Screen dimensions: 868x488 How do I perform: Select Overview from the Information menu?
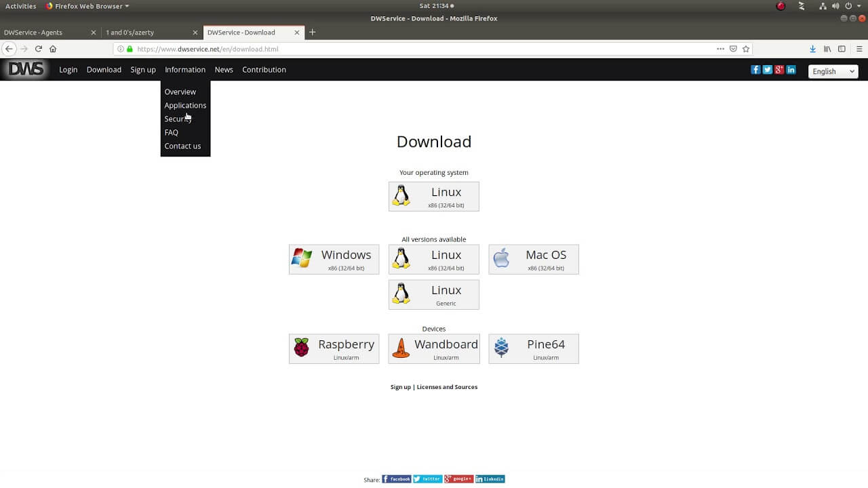180,91
